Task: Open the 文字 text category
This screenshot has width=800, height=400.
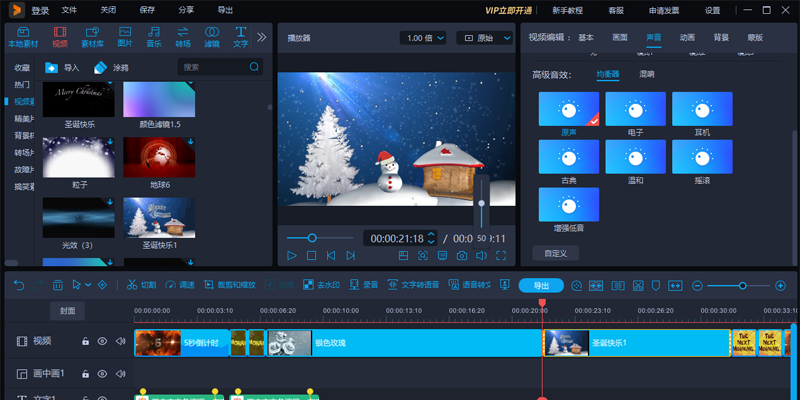Action: coord(241,37)
